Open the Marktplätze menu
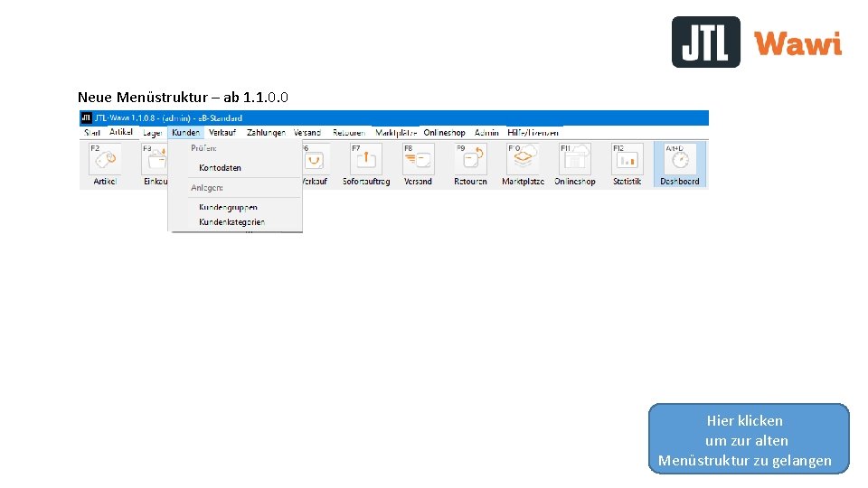The image size is (868, 488). tap(396, 133)
